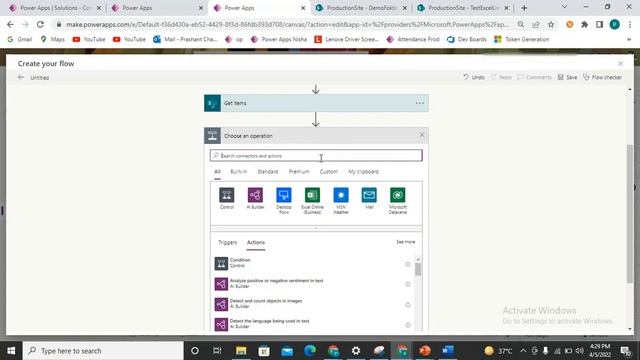Open the Token Generation bookmark

coord(521,40)
